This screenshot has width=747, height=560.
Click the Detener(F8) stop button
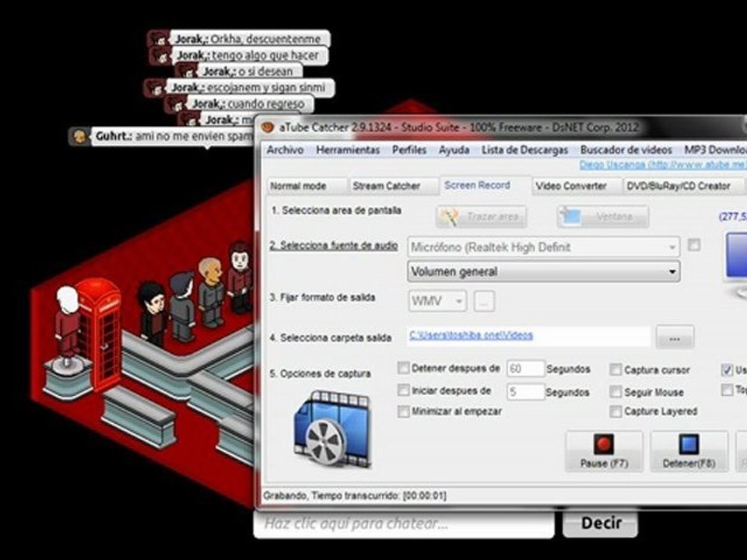click(x=689, y=451)
